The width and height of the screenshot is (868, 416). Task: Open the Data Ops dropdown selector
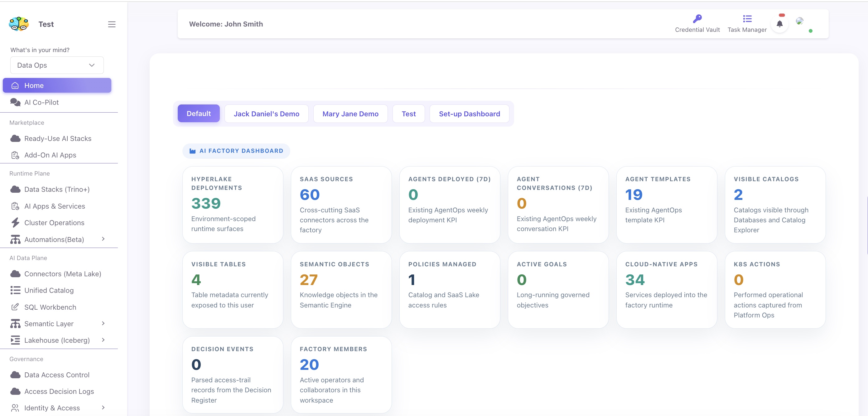pyautogui.click(x=57, y=65)
